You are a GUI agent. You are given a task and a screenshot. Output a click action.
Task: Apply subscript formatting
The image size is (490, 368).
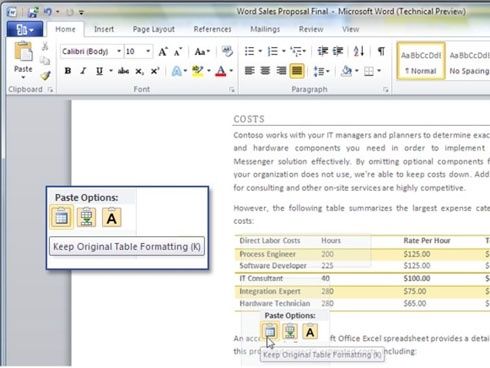click(139, 71)
